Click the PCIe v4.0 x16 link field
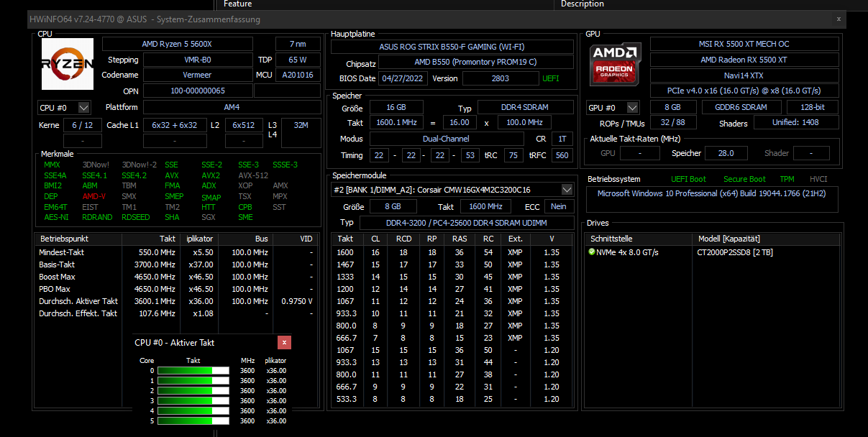868x437 pixels. (744, 91)
